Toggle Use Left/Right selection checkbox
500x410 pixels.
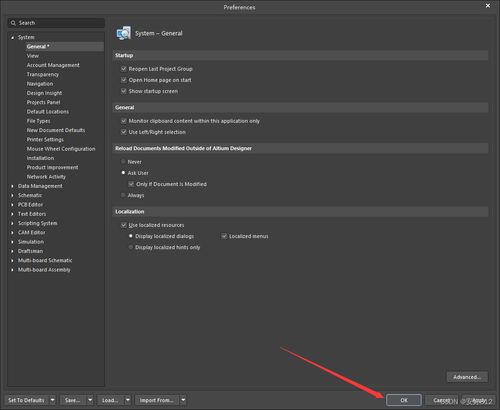coord(123,132)
